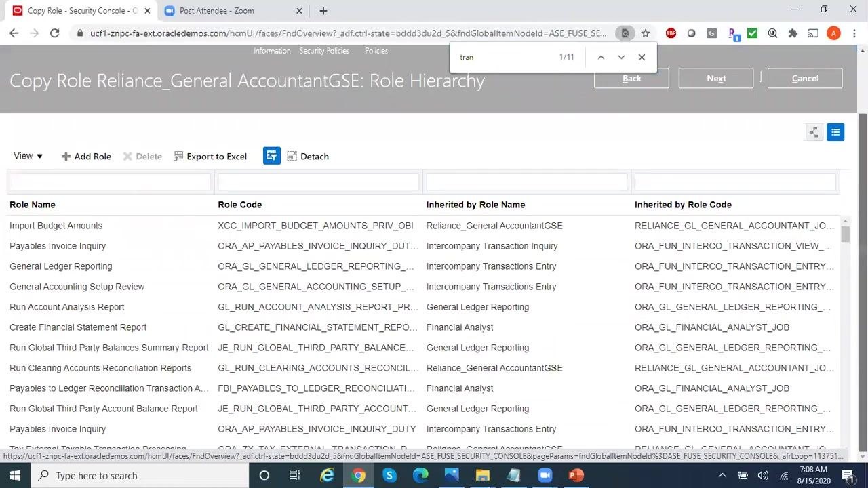Go to the next find result
868x488 pixels.
click(621, 57)
